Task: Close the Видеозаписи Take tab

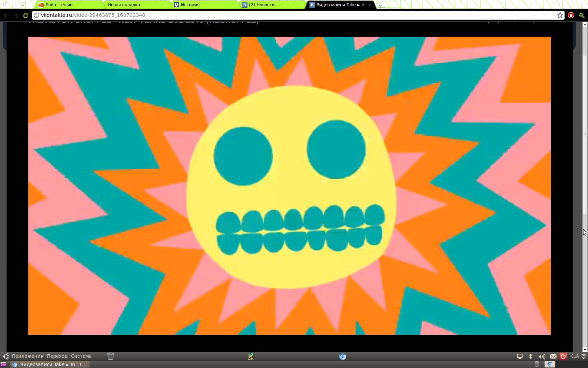Action: (x=370, y=5)
